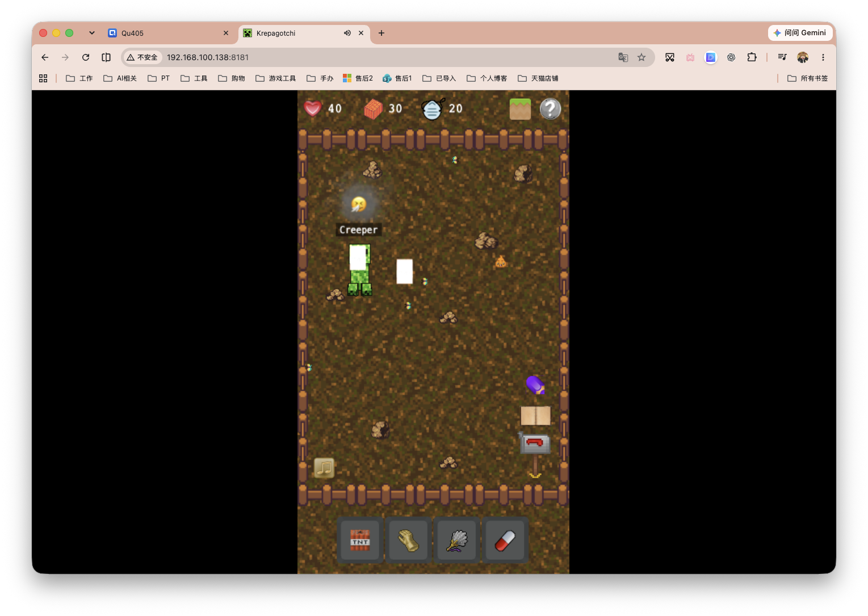Click the swirl extension icon

[731, 57]
